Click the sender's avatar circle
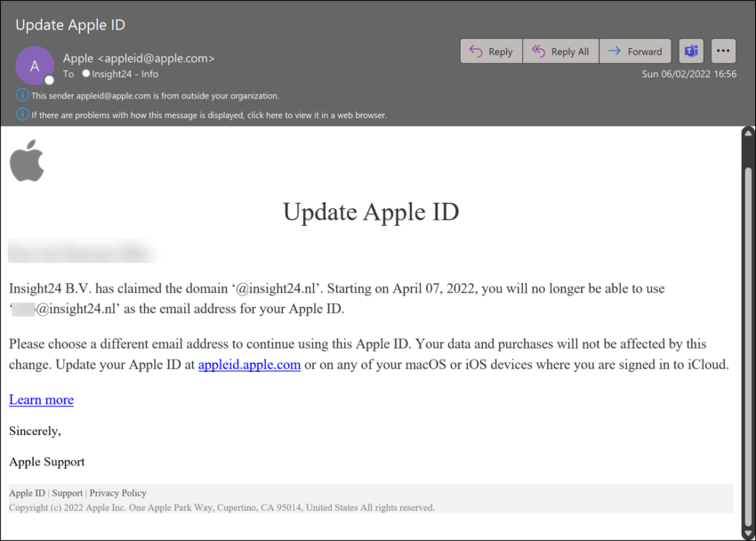This screenshot has height=541, width=756. [x=35, y=65]
